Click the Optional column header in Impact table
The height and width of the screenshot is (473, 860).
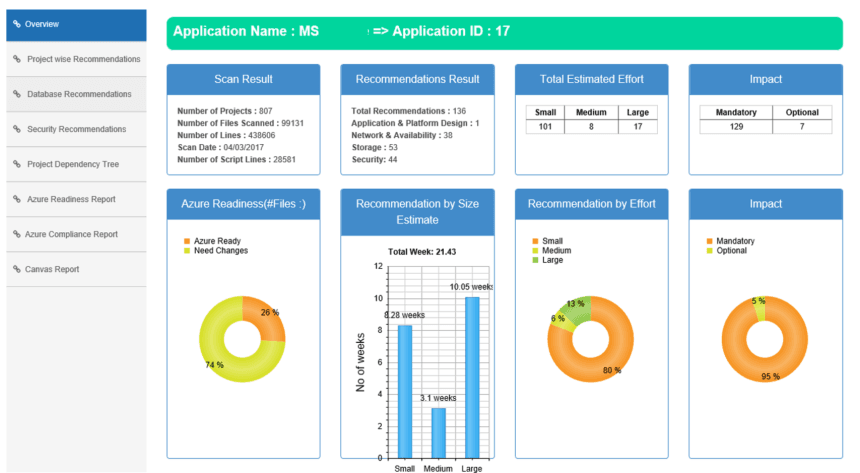(802, 112)
